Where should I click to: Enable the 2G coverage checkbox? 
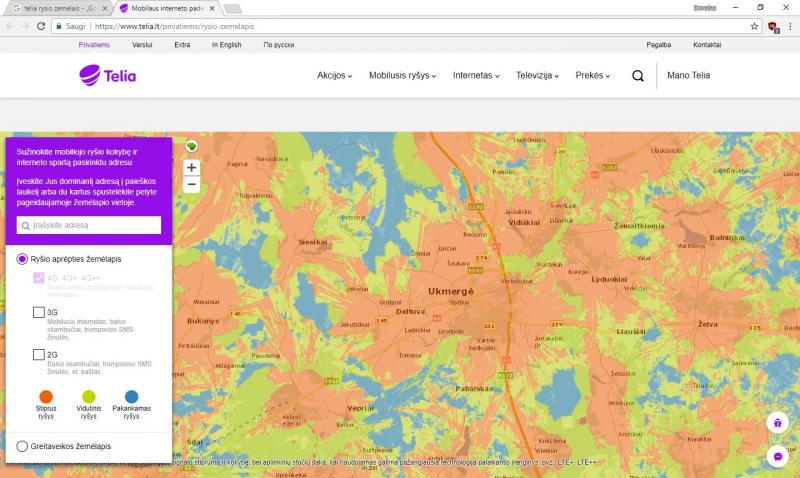click(x=38, y=354)
